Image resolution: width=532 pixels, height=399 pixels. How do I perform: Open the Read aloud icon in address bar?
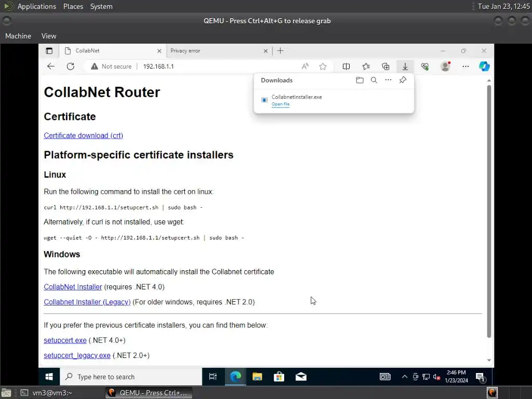(305, 66)
